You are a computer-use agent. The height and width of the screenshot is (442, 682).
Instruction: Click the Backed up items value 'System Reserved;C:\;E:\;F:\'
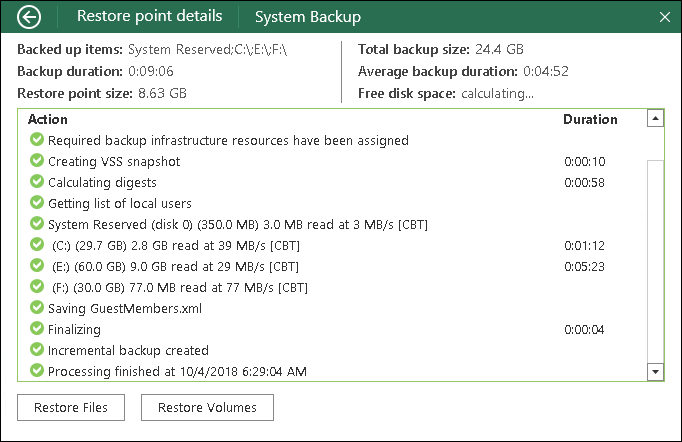(x=207, y=50)
